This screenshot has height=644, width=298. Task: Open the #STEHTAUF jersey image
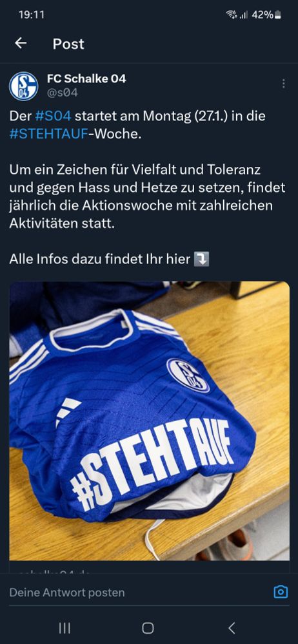point(149,421)
